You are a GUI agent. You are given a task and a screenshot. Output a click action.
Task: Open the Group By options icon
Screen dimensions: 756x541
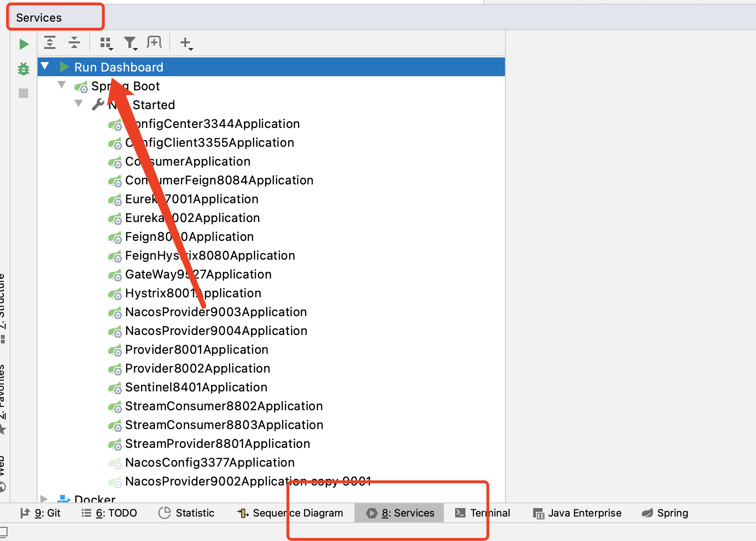click(x=107, y=43)
